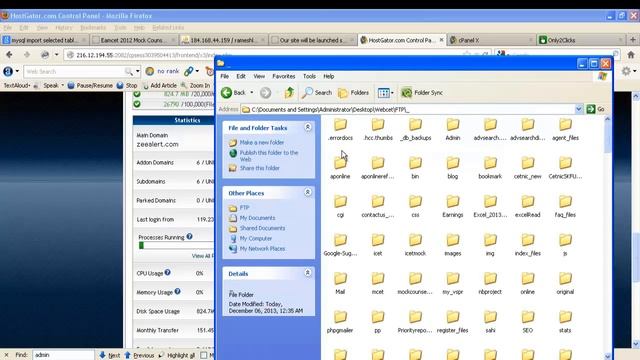Select the stats folder

(565, 322)
